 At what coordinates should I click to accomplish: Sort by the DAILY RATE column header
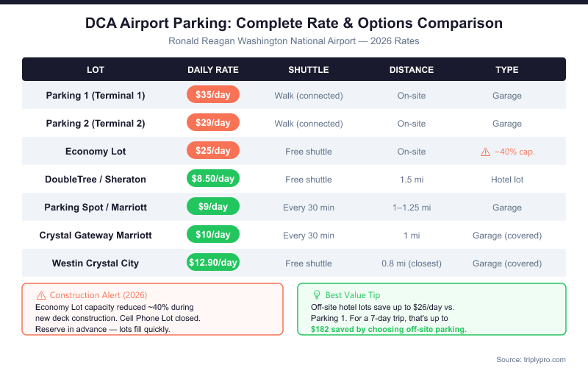click(x=213, y=70)
